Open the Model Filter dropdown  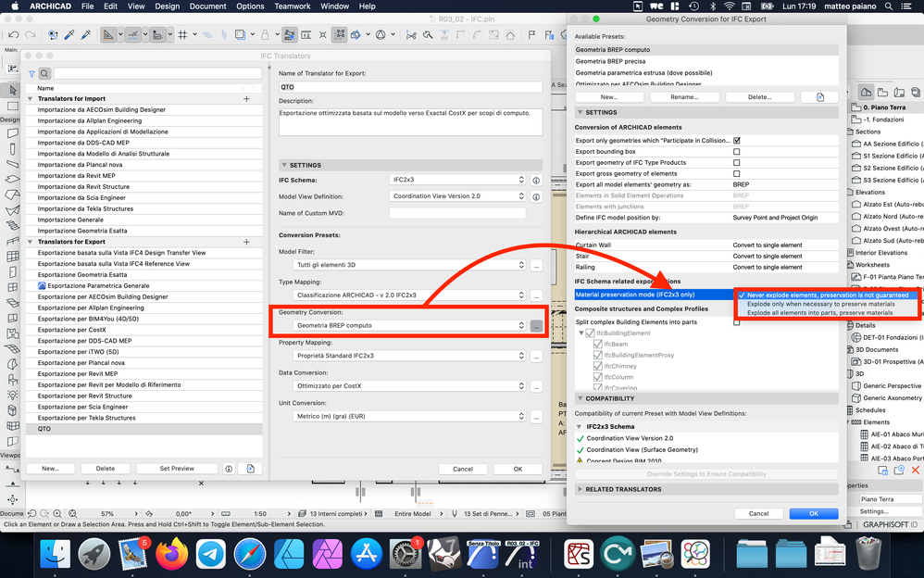pos(409,265)
